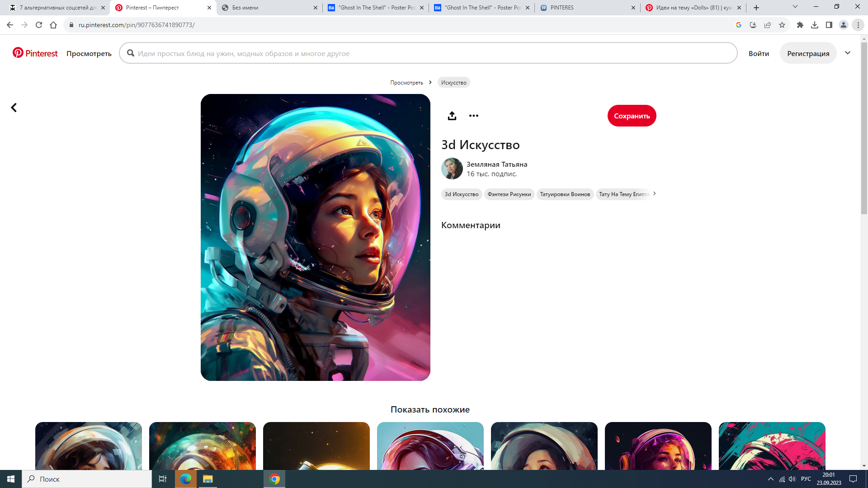Open the Просмотреть link in the header

point(89,53)
